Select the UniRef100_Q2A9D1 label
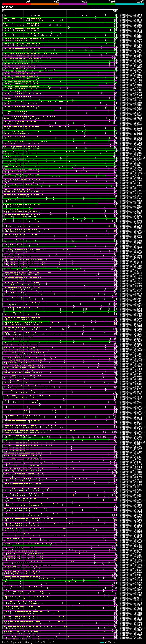Screen dimensions: 146x644 pyautogui.click(x=131, y=47)
